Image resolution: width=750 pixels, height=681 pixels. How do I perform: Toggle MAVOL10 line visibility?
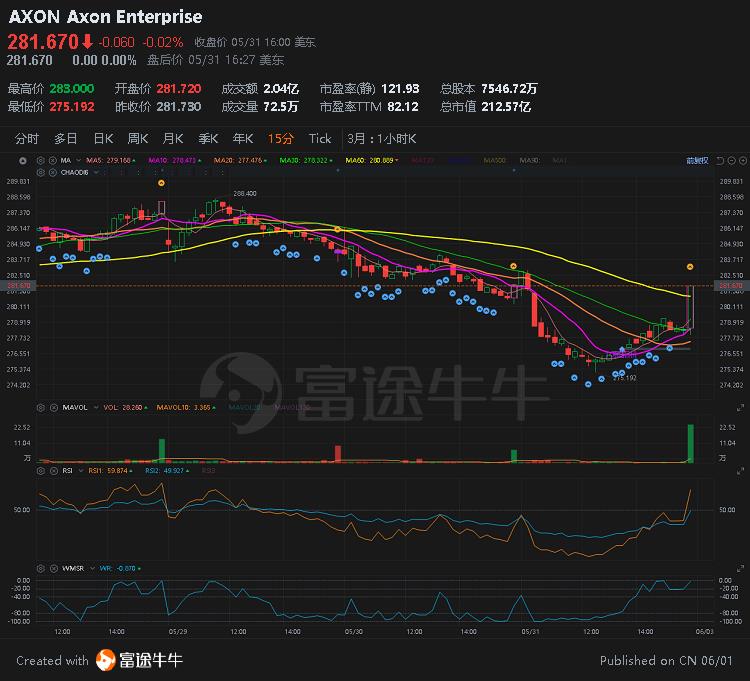[186, 407]
